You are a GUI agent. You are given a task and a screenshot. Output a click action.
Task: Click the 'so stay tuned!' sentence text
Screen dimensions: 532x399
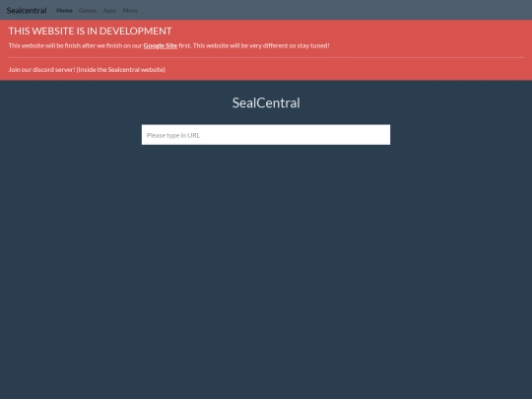[309, 45]
